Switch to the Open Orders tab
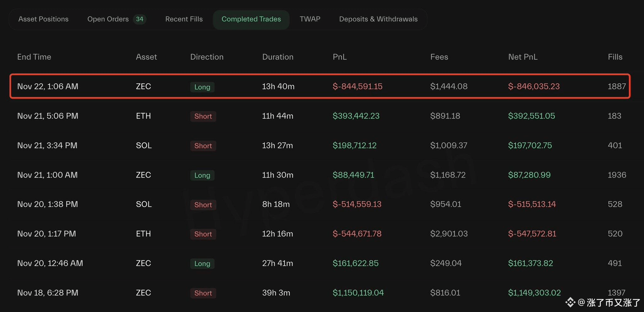Screen dimensions: 644x312 pyautogui.click(x=108, y=19)
